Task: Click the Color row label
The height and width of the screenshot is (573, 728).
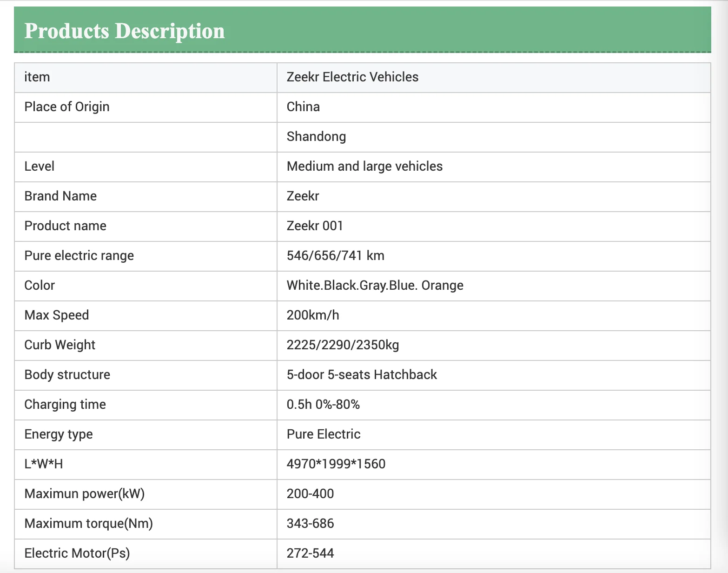Action: tap(40, 286)
